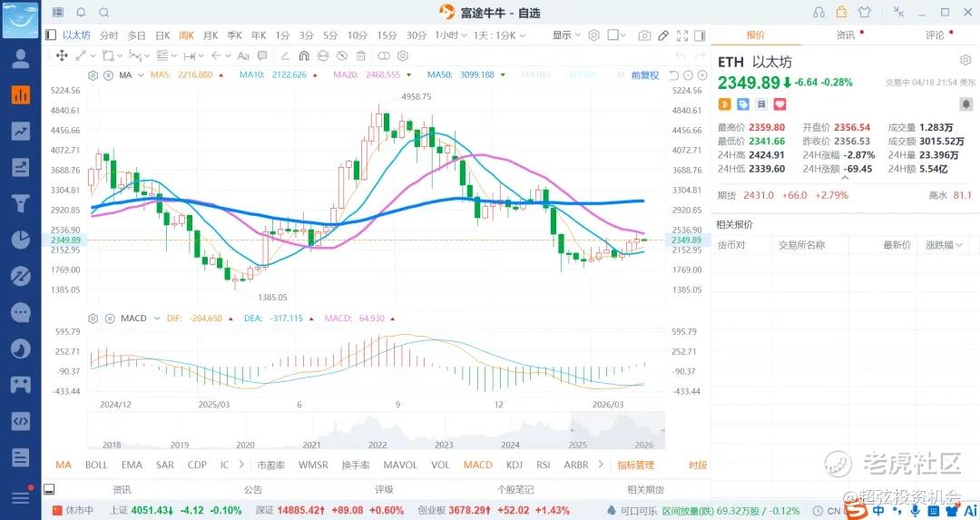Toggle the left panel layout icon
Viewport: 980px width, 520px height.
[x=51, y=35]
